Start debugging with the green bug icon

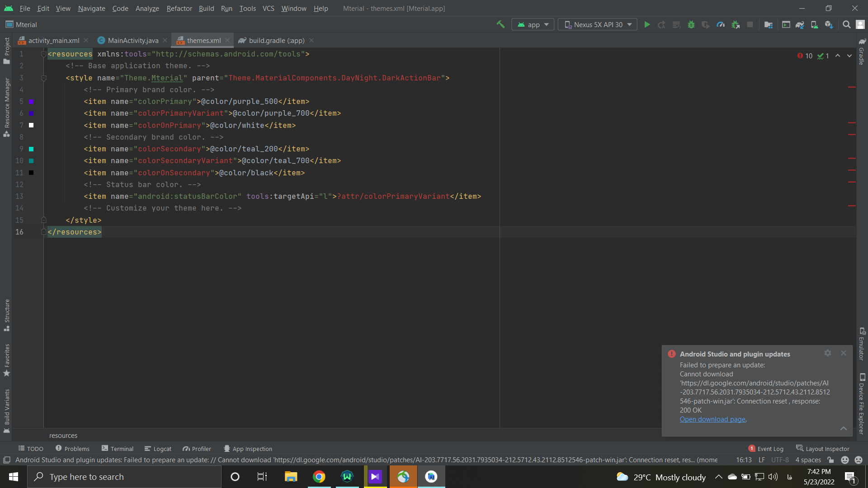click(691, 24)
